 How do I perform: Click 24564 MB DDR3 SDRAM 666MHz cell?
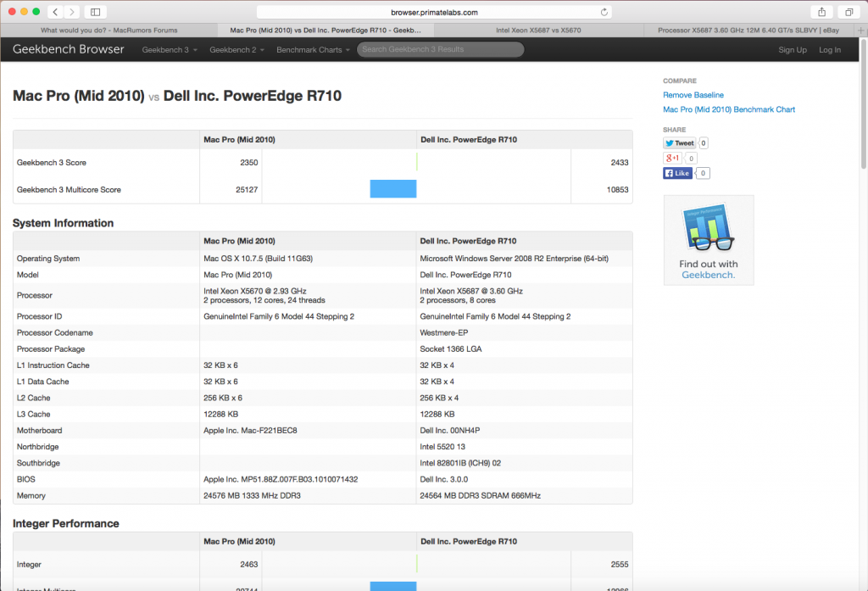pos(480,496)
